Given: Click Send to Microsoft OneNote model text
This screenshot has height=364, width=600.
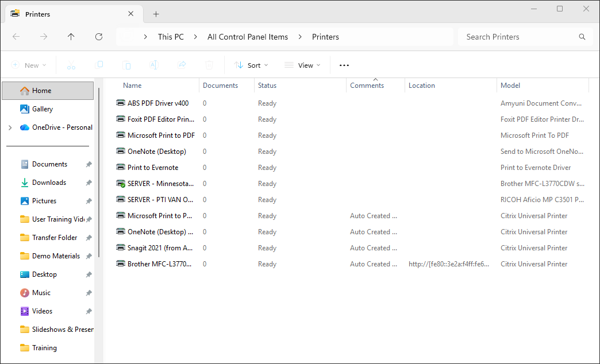Looking at the screenshot, I should 542,152.
